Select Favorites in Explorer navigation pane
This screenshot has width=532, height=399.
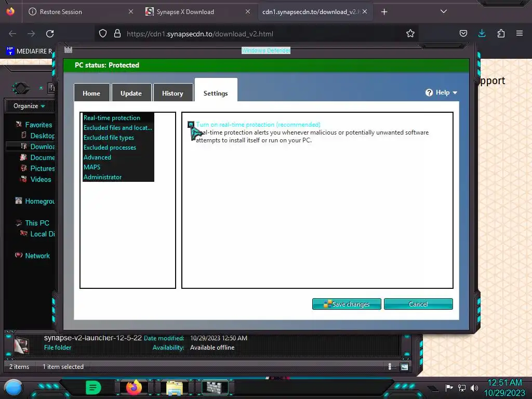38,125
